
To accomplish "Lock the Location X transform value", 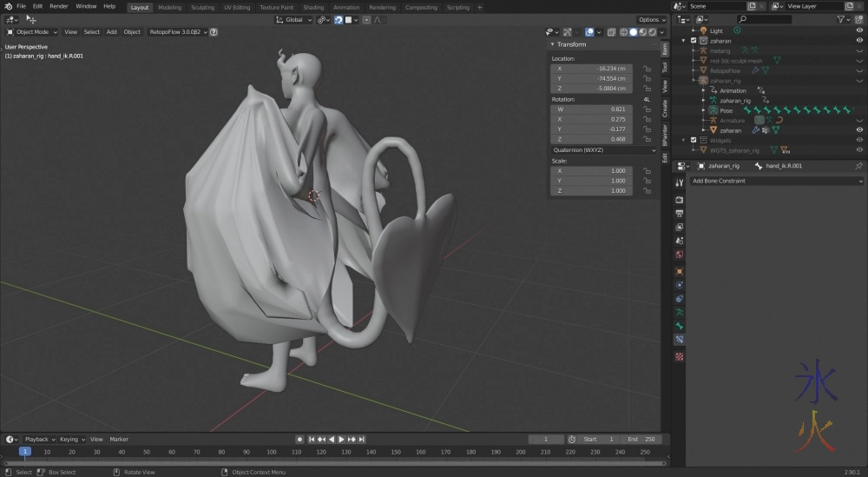I will click(647, 68).
